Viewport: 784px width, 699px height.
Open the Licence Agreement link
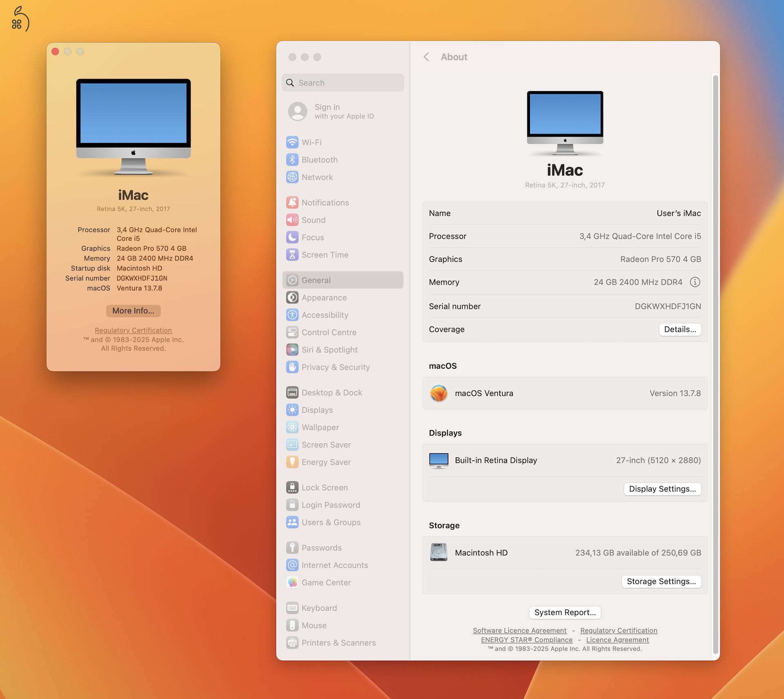tap(617, 640)
